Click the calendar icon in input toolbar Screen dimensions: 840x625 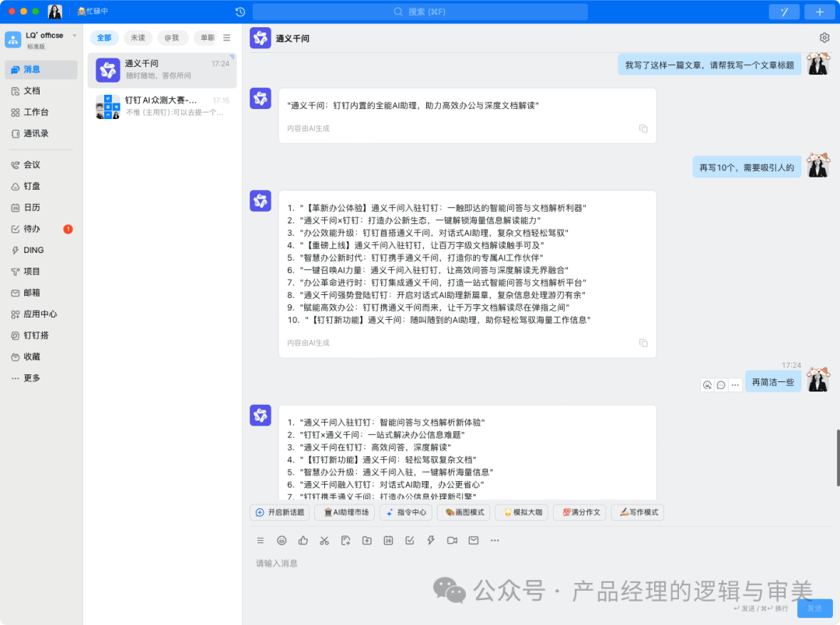click(388, 541)
